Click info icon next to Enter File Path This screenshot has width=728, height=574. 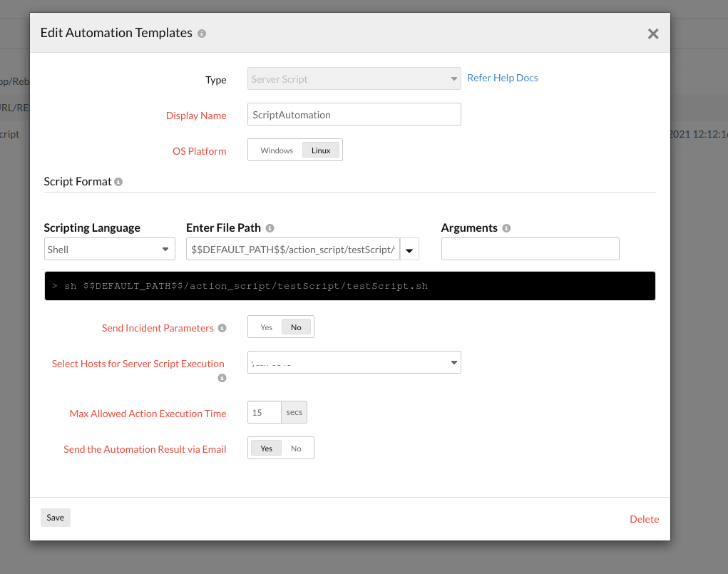[x=270, y=228]
